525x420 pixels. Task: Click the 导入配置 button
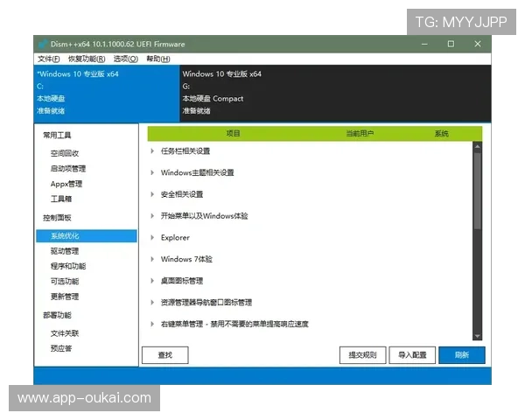click(412, 355)
